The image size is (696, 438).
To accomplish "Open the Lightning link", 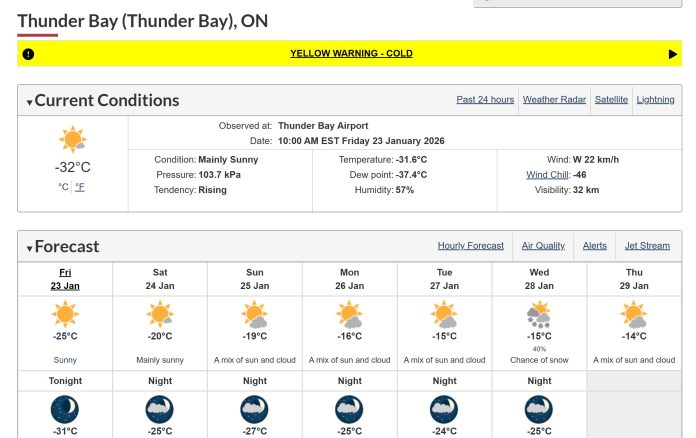I will click(655, 100).
